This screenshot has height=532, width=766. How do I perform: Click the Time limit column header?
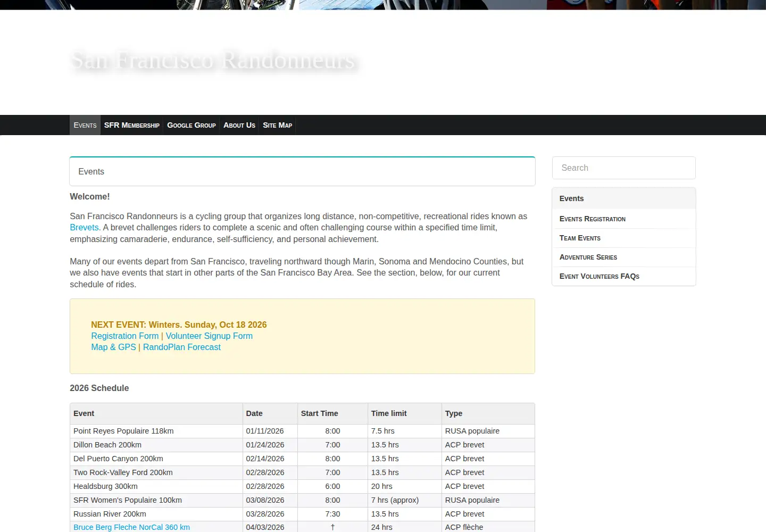[405, 413]
